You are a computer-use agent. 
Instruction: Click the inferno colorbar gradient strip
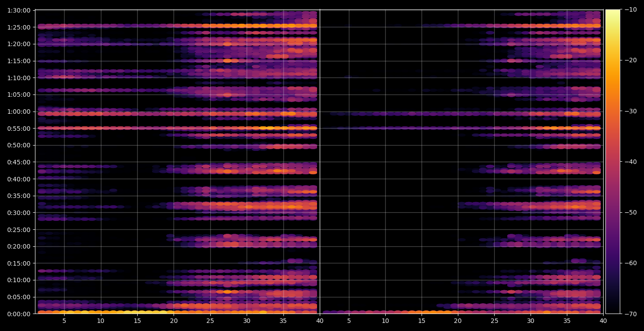tap(613, 162)
